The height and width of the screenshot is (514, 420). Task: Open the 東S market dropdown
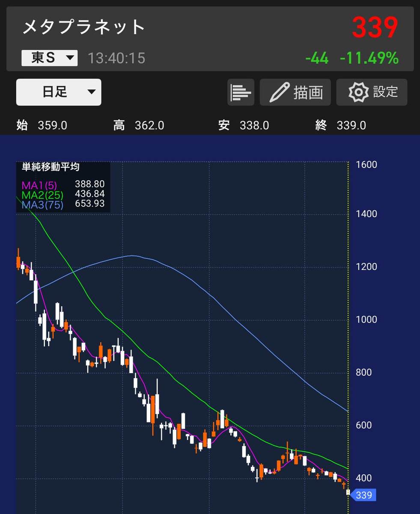(x=49, y=58)
